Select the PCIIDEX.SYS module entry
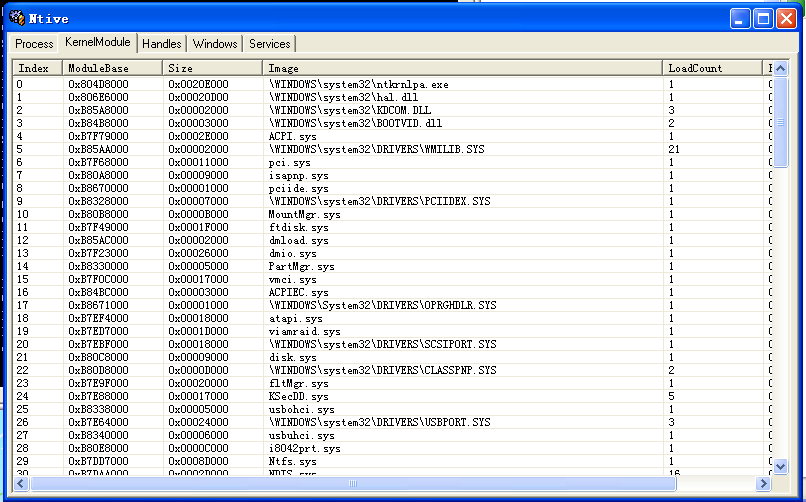The image size is (806, 502). (392, 201)
